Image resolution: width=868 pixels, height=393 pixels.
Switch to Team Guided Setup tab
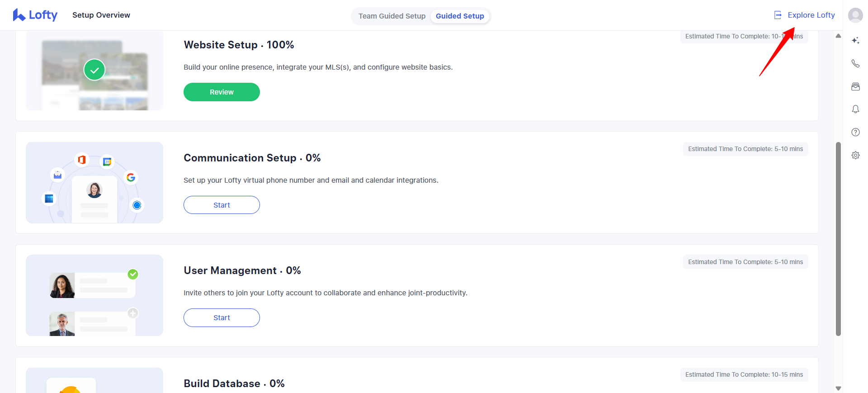tap(392, 16)
